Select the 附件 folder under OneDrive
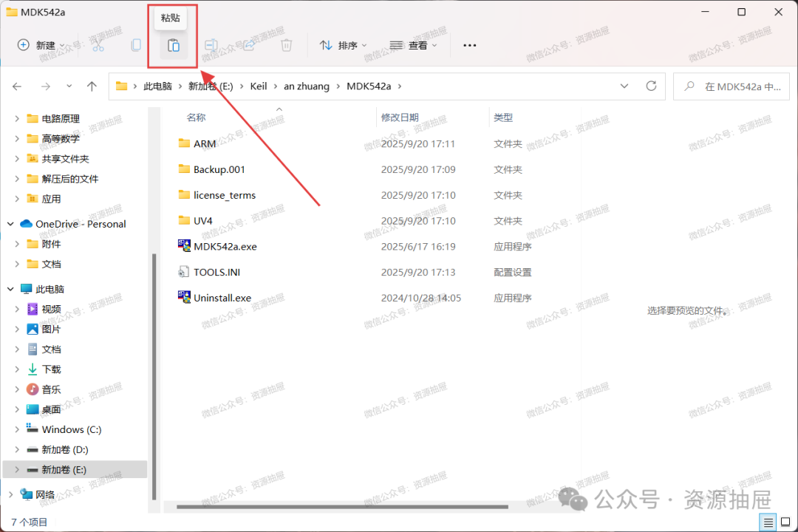 51,245
